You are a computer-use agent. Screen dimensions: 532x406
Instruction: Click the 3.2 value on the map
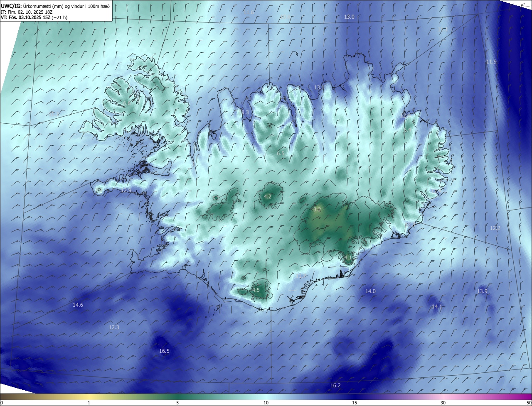317,210
